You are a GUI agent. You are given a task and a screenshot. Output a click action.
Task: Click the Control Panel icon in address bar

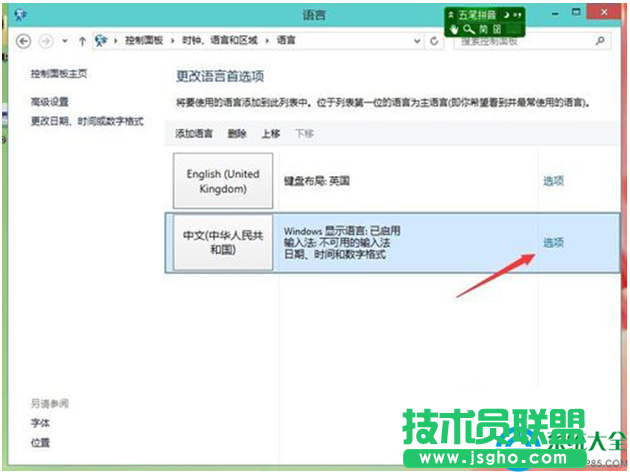coord(101,40)
